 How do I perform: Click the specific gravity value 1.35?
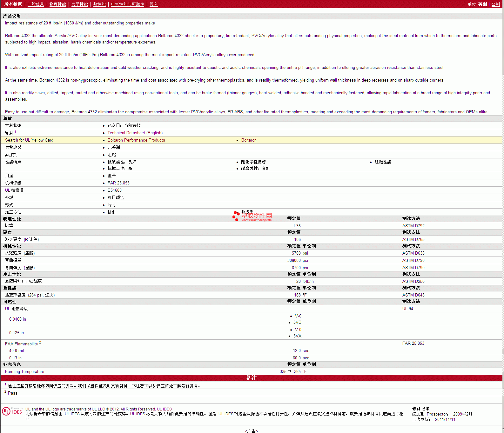pos(297,226)
